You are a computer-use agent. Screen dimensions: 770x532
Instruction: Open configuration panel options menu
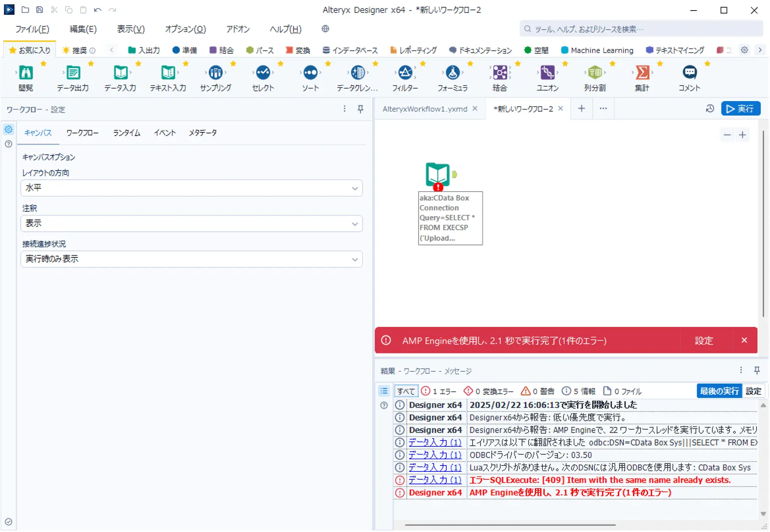click(x=344, y=109)
